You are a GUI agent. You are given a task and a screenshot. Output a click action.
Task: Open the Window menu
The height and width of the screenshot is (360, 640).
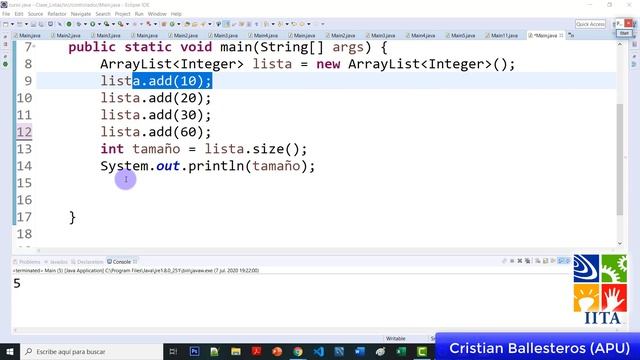coord(157,14)
